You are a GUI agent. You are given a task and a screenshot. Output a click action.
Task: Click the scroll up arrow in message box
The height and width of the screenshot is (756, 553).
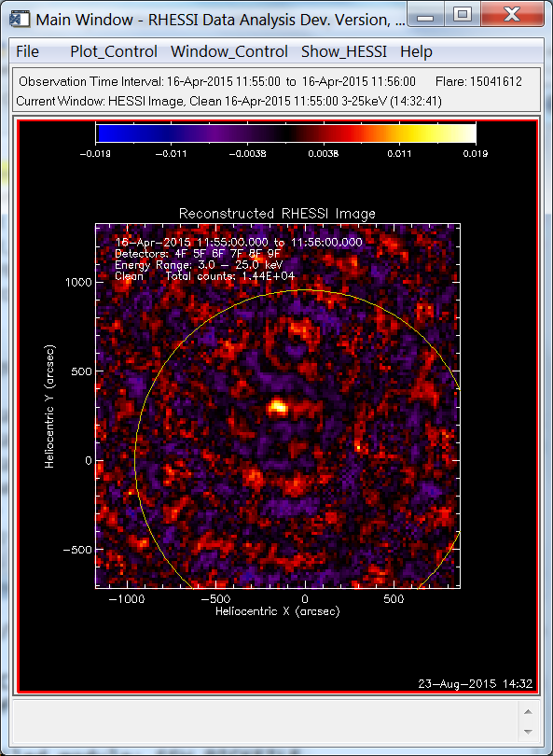pos(528,711)
